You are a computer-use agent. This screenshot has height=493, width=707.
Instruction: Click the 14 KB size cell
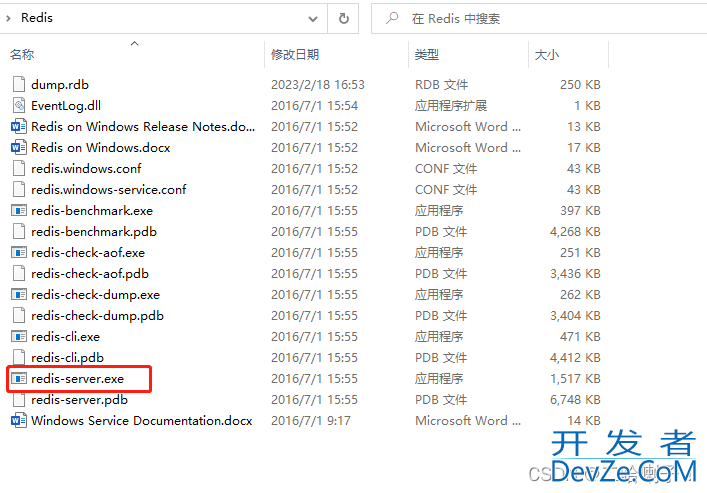point(583,420)
